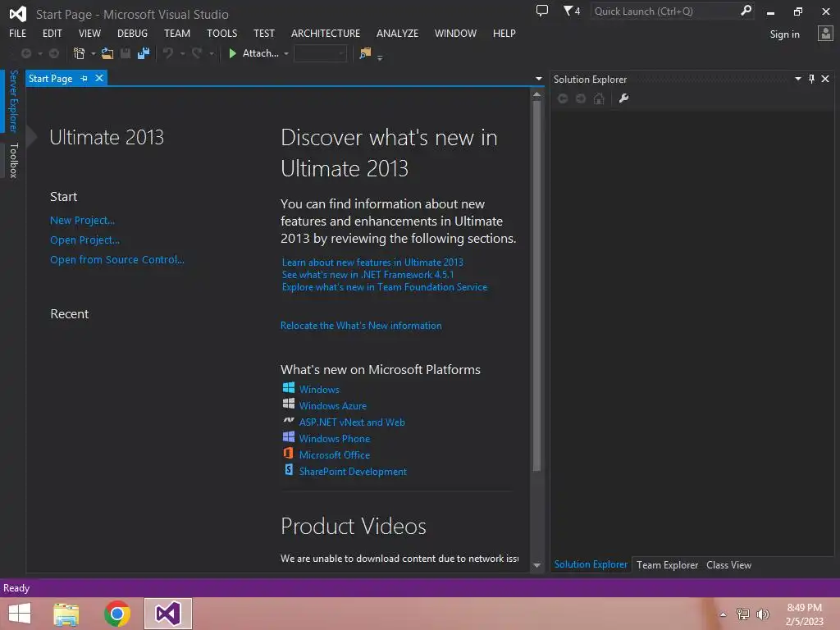The height and width of the screenshot is (630, 840).
Task: Show hidden tray icons arrow
Action: coord(723,615)
